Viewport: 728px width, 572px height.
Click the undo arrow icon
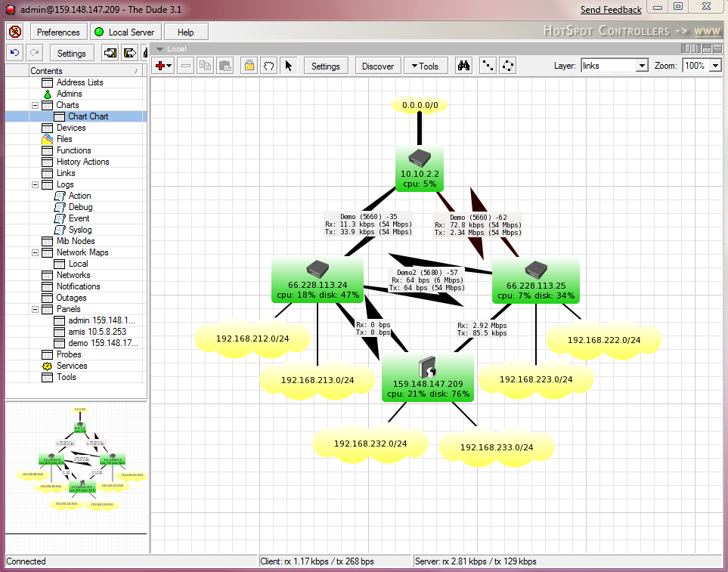14,53
